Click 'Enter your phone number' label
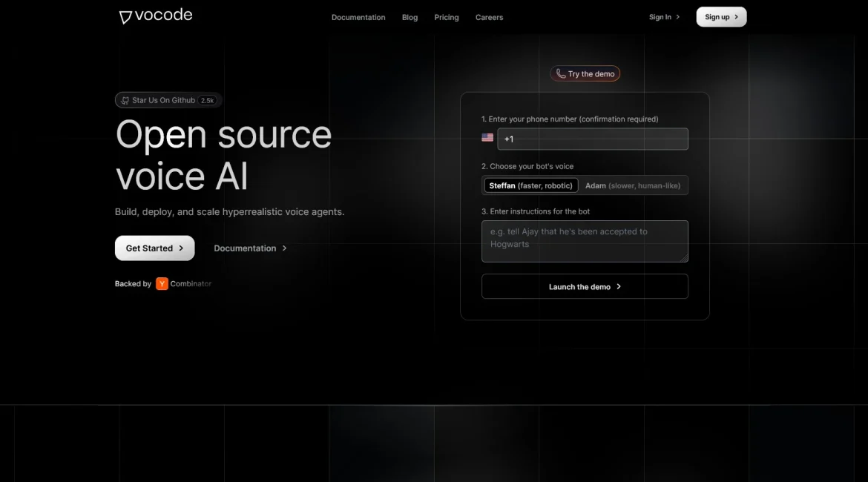 [x=570, y=119]
